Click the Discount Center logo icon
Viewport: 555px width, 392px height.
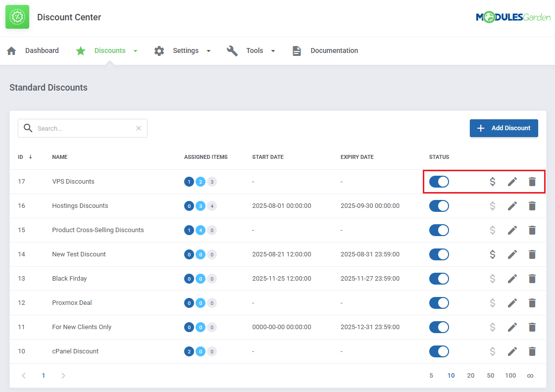click(17, 17)
